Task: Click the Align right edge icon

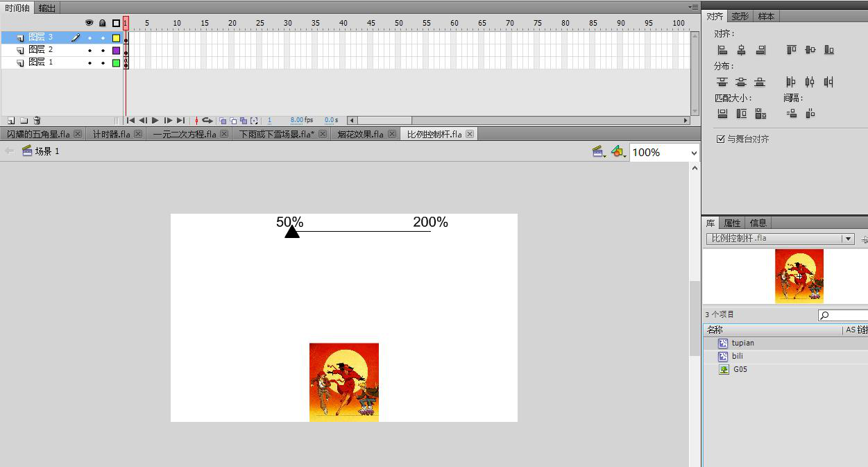Action: click(x=760, y=50)
